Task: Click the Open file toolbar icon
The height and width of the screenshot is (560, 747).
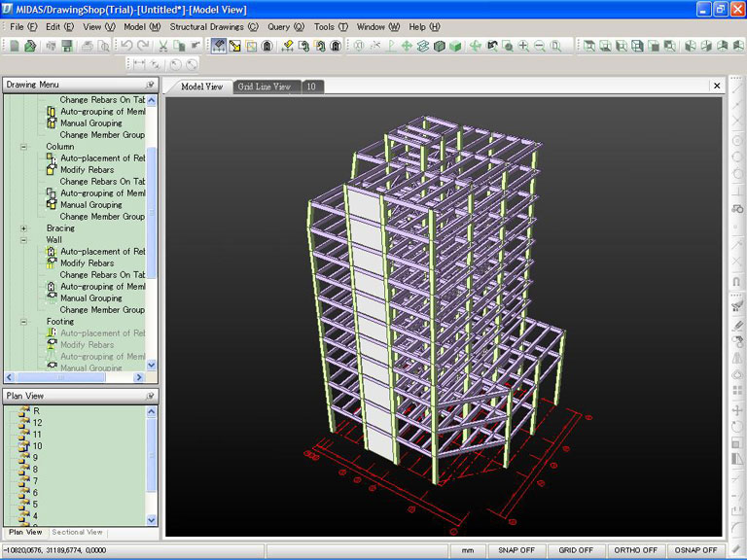Action: tap(30, 46)
